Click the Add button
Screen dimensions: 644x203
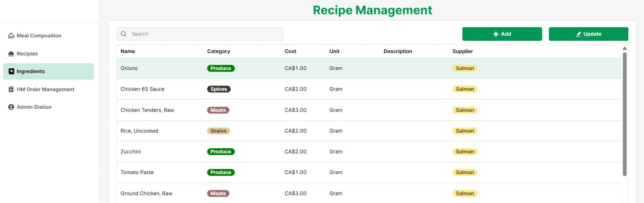(502, 34)
